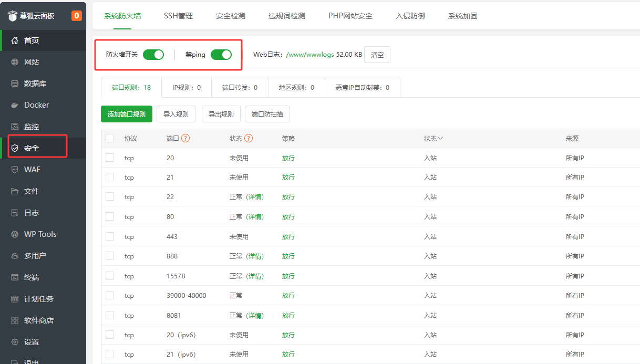Select the IP规则: 0 sub-tab
The width and height of the screenshot is (640, 364).
click(x=187, y=88)
